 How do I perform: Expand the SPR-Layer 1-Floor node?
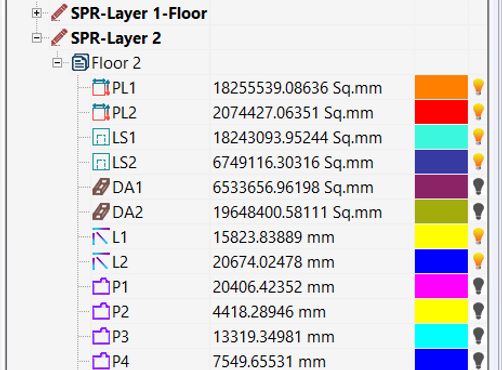coord(37,13)
